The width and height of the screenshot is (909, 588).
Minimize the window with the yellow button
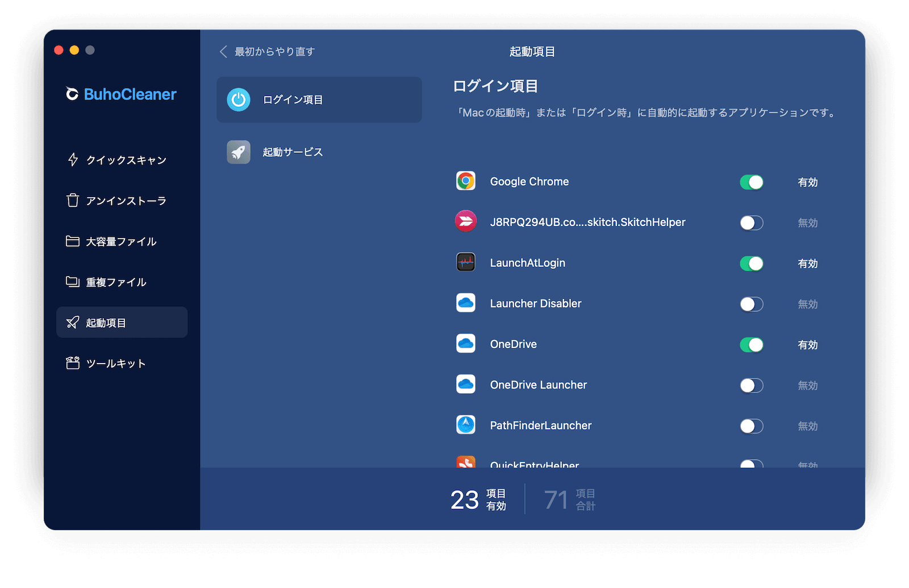74,50
